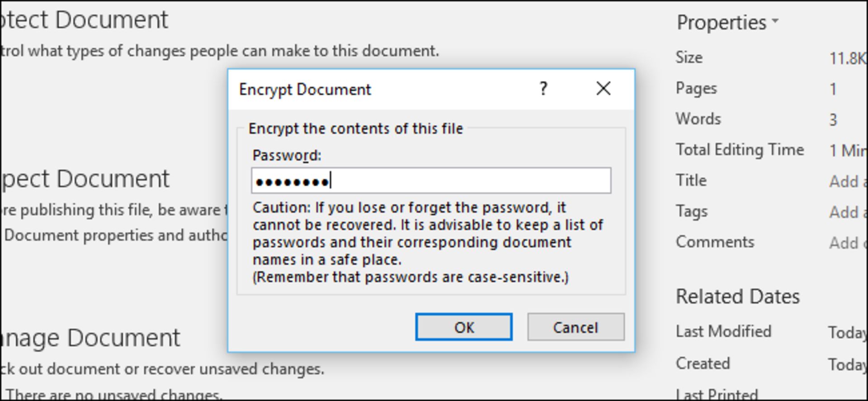Click the Size property label
The height and width of the screenshot is (401, 868).
pyautogui.click(x=689, y=57)
